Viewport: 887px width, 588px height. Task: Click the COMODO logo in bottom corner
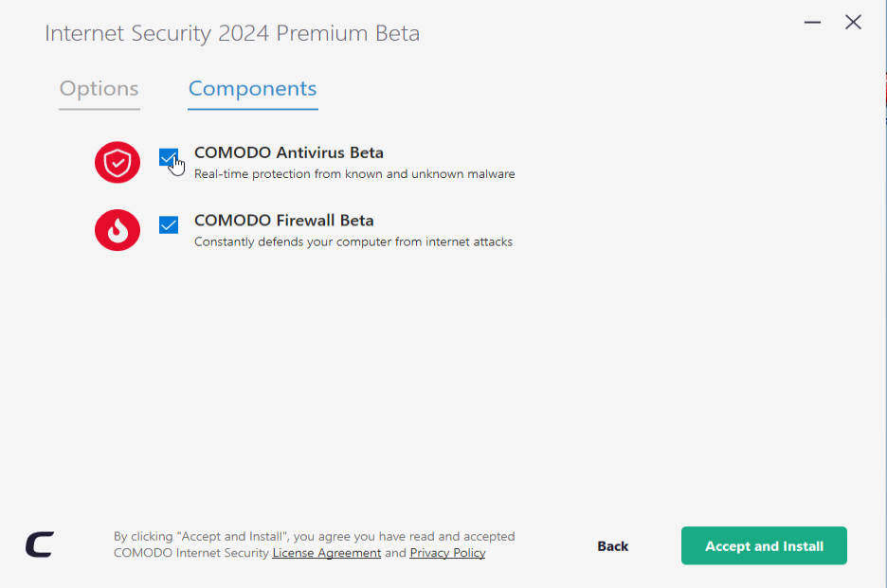(x=40, y=545)
